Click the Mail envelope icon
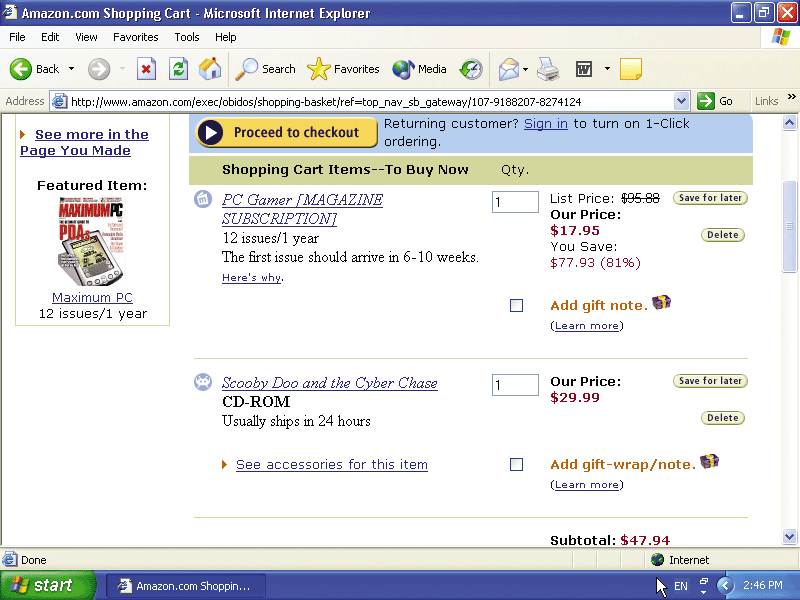The width and height of the screenshot is (800, 600). pyautogui.click(x=509, y=69)
